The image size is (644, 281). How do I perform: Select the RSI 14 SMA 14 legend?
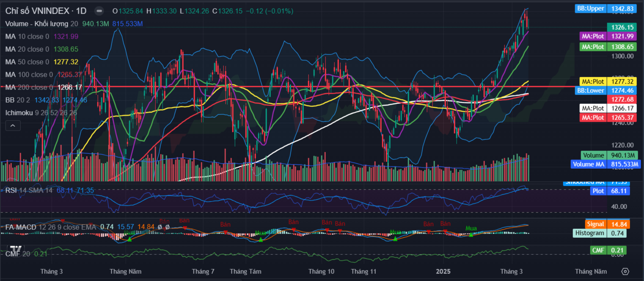point(29,190)
